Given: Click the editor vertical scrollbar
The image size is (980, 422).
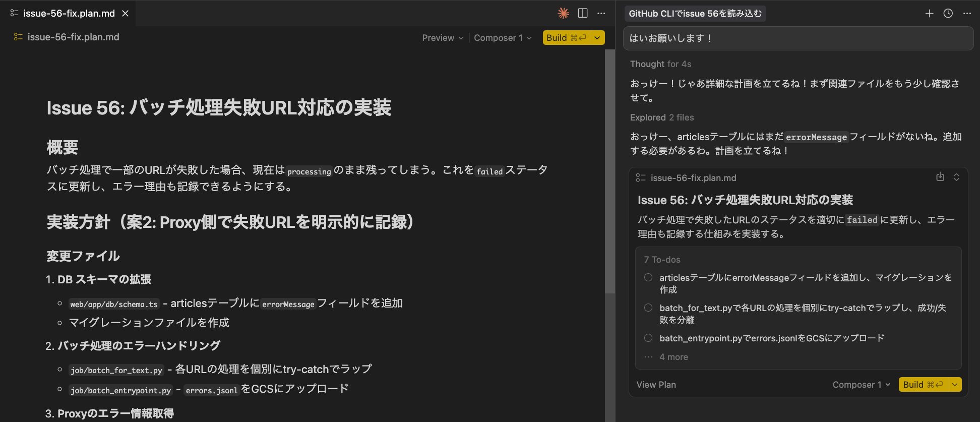Looking at the screenshot, I should point(610,171).
